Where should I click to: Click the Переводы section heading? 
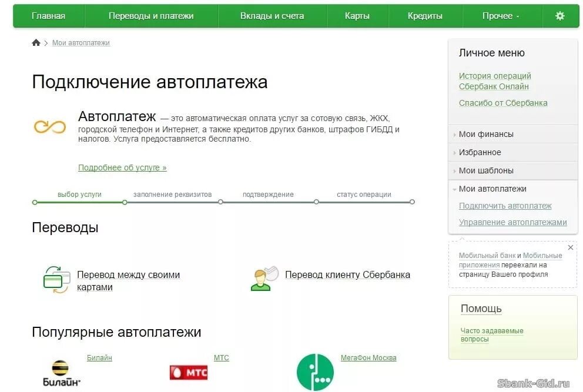click(65, 227)
